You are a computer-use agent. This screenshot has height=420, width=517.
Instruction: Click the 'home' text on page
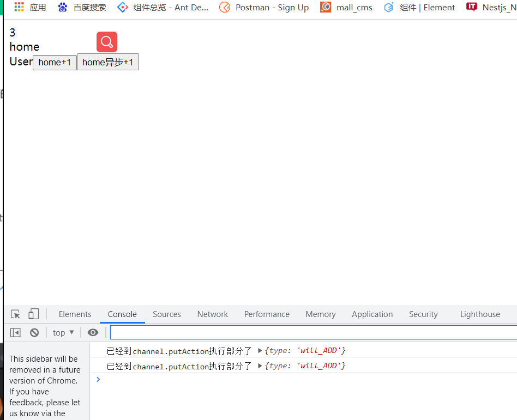tap(25, 47)
